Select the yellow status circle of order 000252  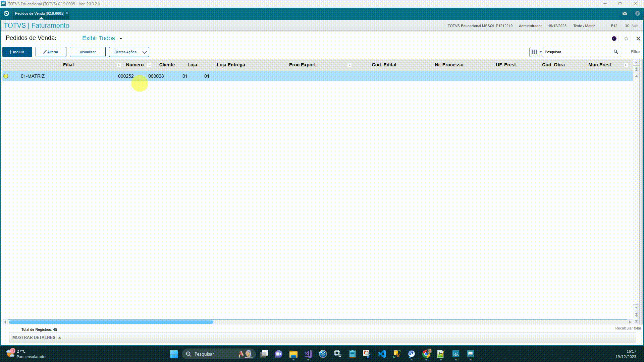click(6, 76)
